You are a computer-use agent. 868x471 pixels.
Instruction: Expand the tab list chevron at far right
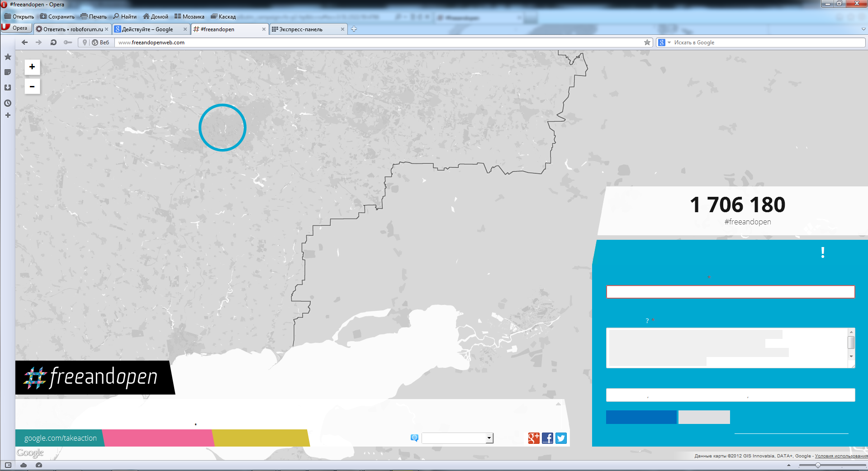coord(863,29)
